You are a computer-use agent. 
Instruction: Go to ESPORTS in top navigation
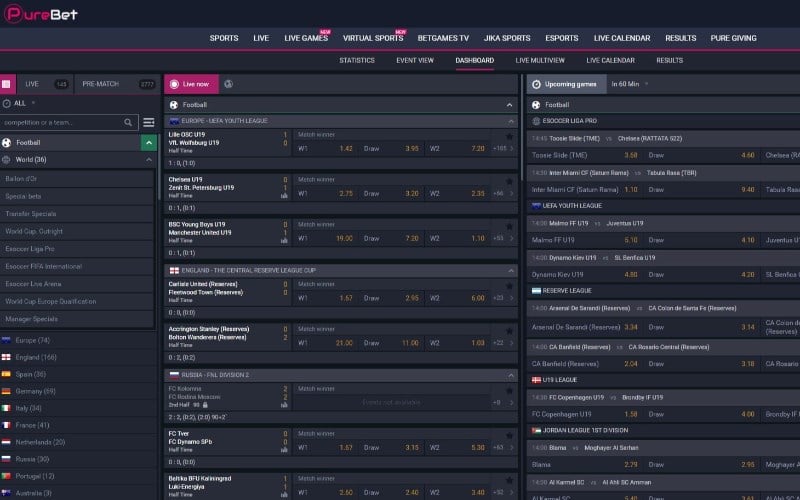coord(562,38)
